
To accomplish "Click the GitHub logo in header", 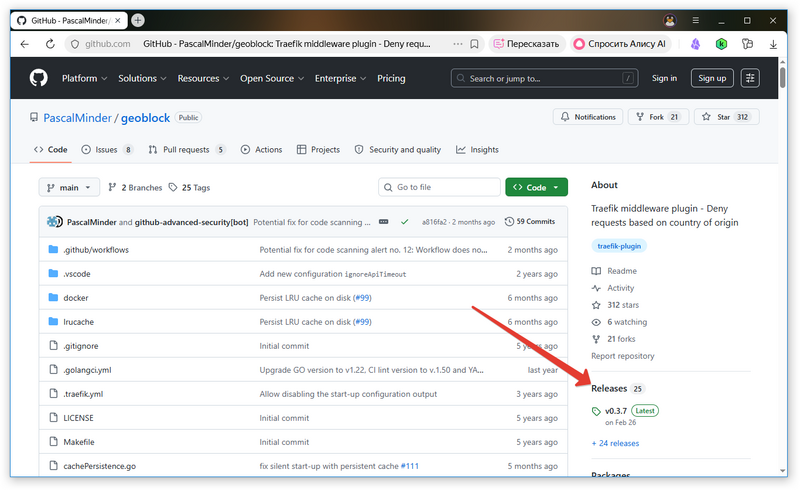I will pyautogui.click(x=38, y=78).
